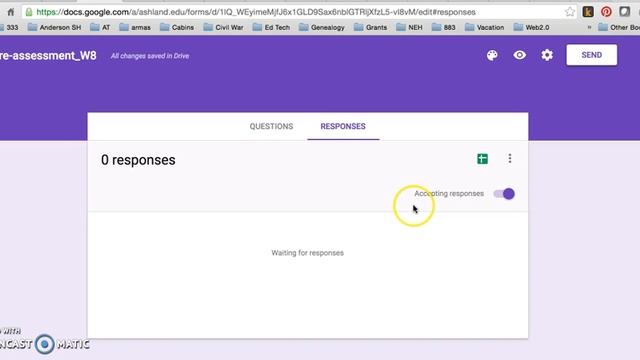Open the Civil War bookmark folder

223,27
